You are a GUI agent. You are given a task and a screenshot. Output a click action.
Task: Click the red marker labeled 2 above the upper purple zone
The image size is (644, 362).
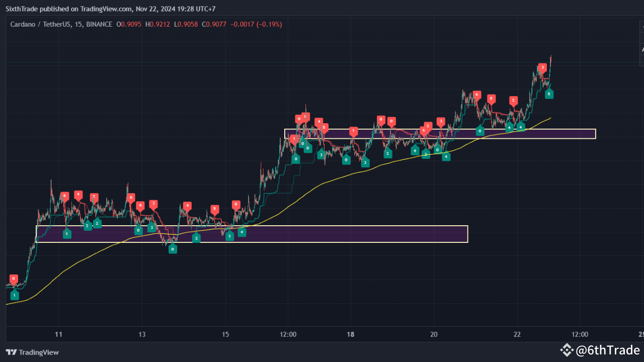pos(427,126)
